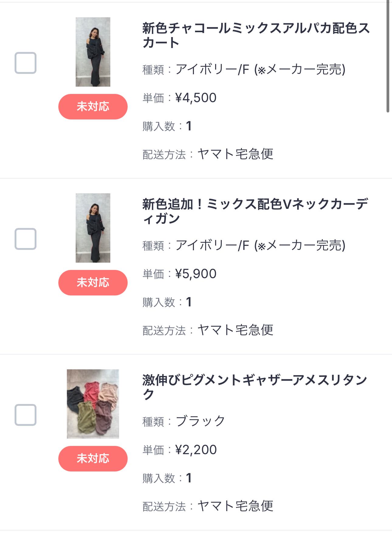
Task: Tick the checkbox for the pigment tank order
Action: pyautogui.click(x=26, y=415)
